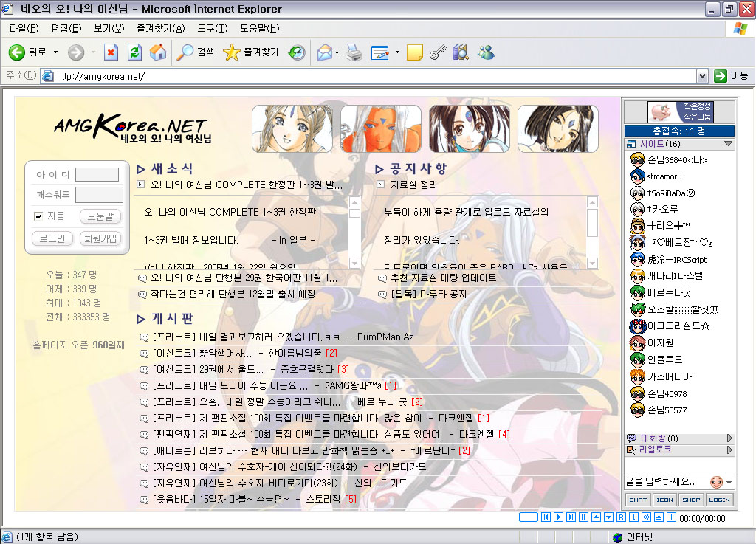Collapse the 사이트 (16) user list
The image size is (756, 544).
[728, 144]
